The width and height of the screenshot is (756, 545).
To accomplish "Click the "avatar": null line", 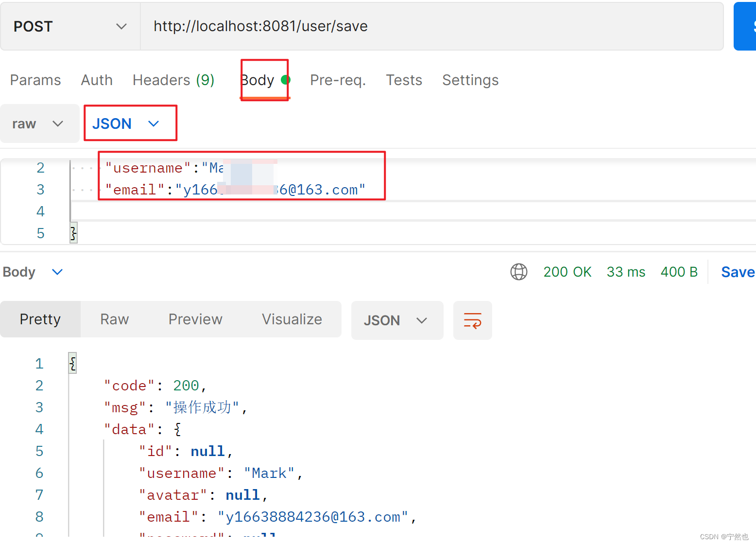I will (x=204, y=495).
